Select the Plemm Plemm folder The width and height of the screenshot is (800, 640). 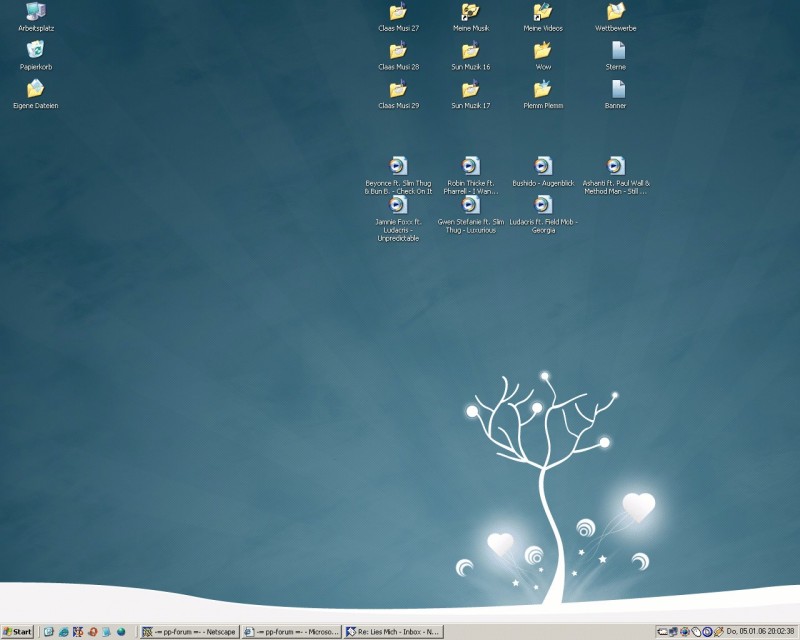tap(543, 90)
